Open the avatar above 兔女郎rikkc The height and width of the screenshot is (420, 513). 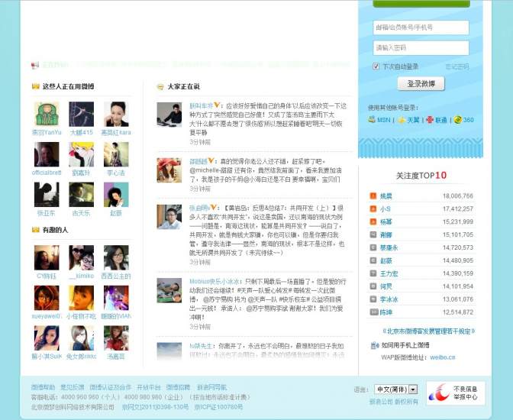click(82, 338)
